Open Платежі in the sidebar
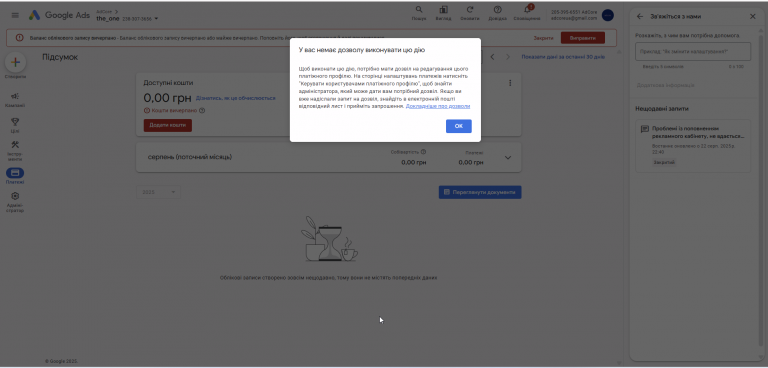The height and width of the screenshot is (368, 768). pos(15,176)
